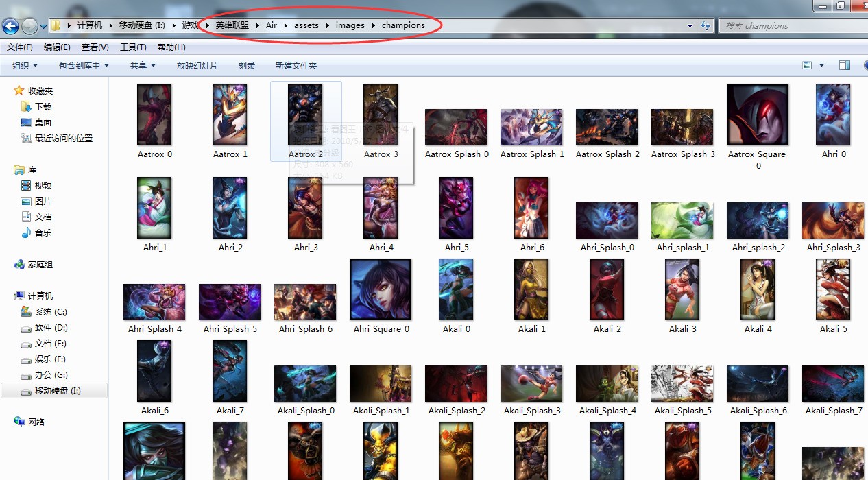Click the change view icon in toolbar
The image size is (868, 480).
coord(808,65)
